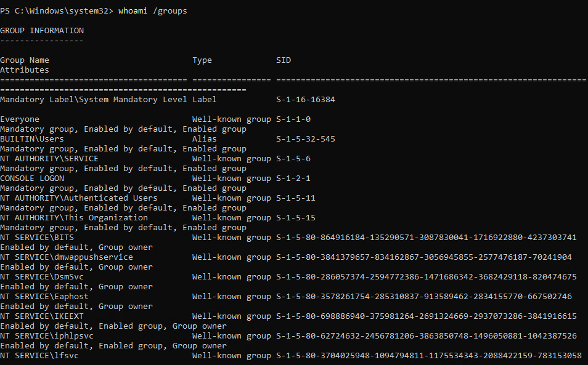
Task: Click the 'Alias' type text
Action: [x=204, y=139]
